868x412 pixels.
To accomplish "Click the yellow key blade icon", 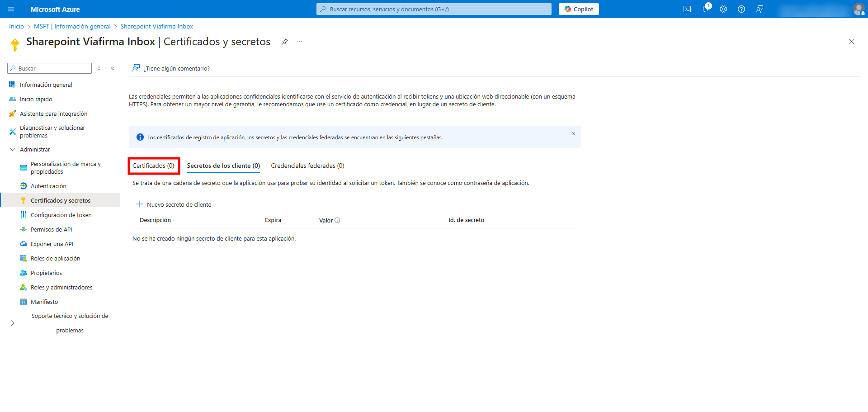I will click(x=15, y=44).
